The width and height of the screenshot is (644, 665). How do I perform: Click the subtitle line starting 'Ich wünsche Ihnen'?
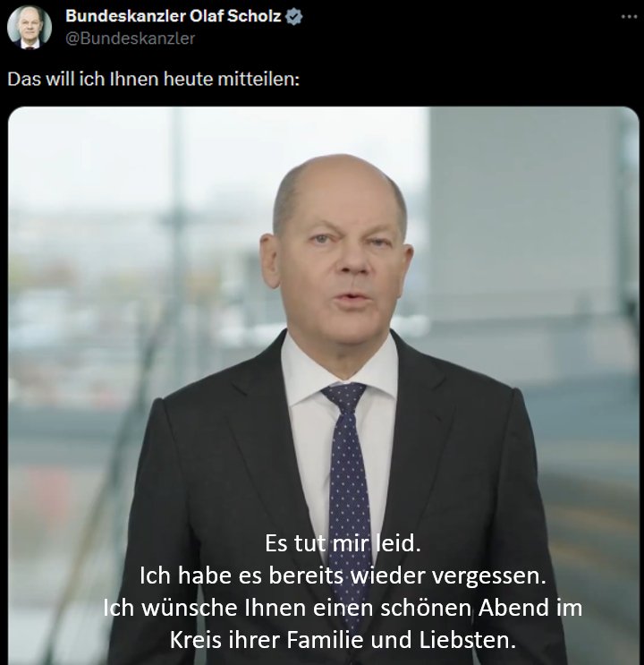(343, 608)
